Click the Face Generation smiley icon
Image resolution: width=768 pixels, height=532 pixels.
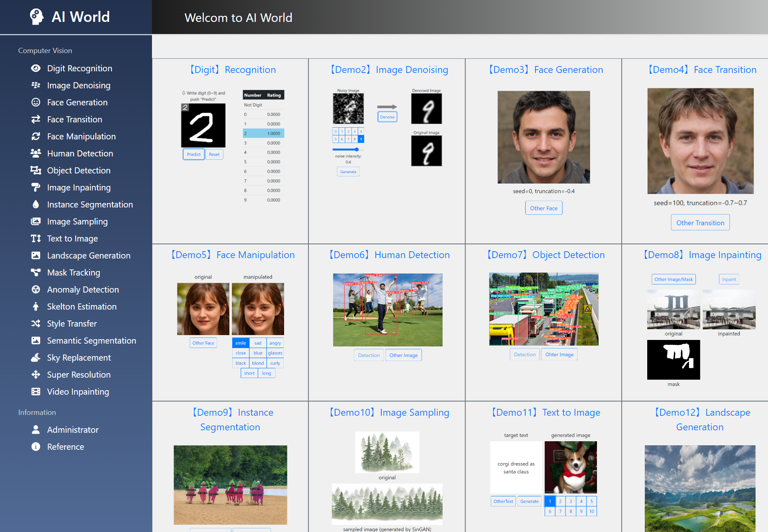point(36,102)
